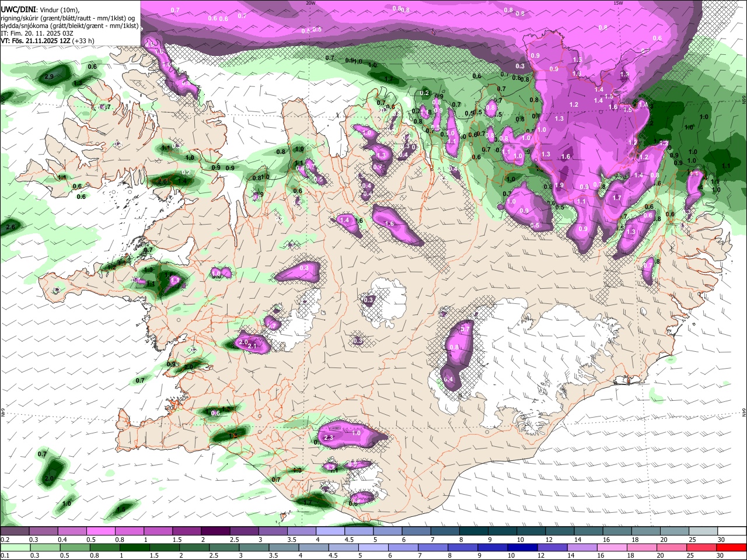Click the 'rigning/skúrir' legend description line
Image resolution: width=747 pixels, height=560 pixels.
67,17
